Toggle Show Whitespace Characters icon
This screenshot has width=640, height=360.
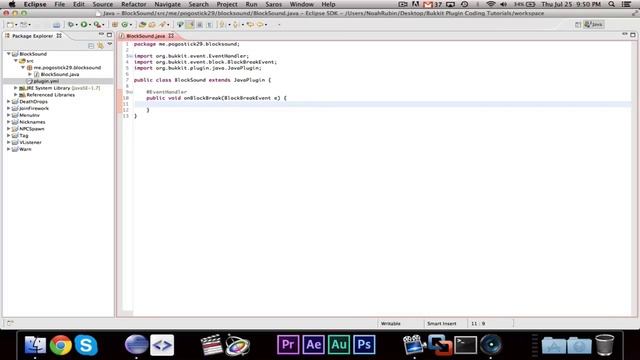[x=209, y=24]
